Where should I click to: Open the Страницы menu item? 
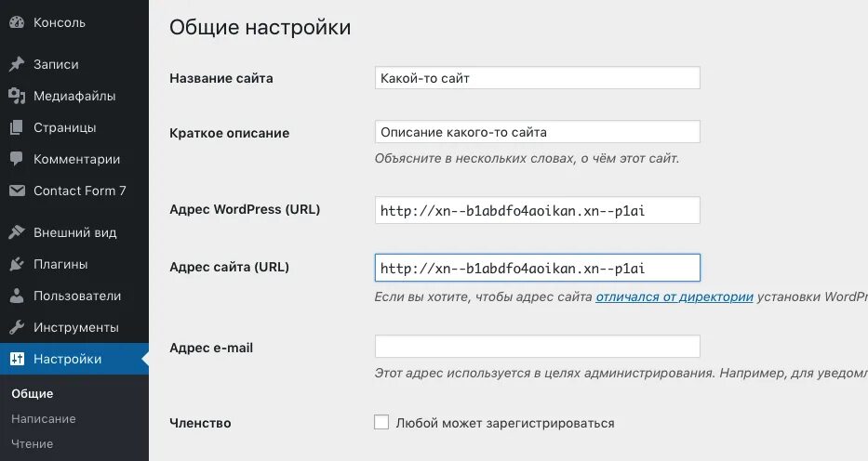74,127
